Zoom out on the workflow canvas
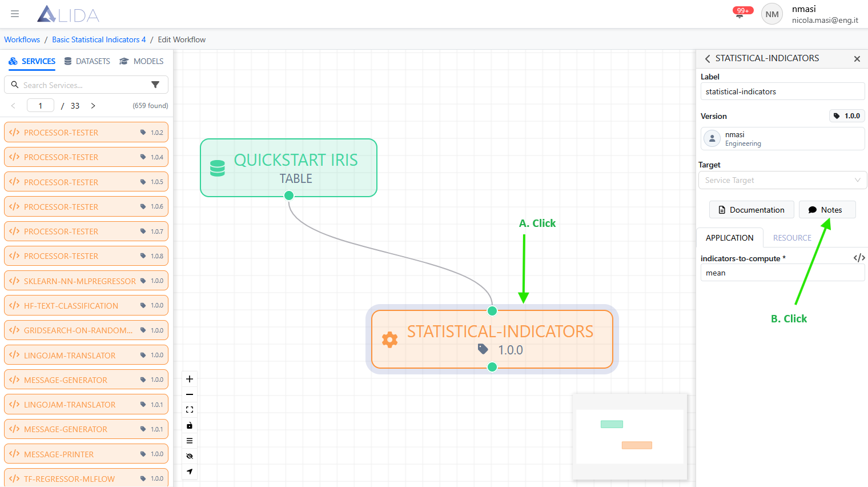The height and width of the screenshot is (487, 868). coord(190,394)
